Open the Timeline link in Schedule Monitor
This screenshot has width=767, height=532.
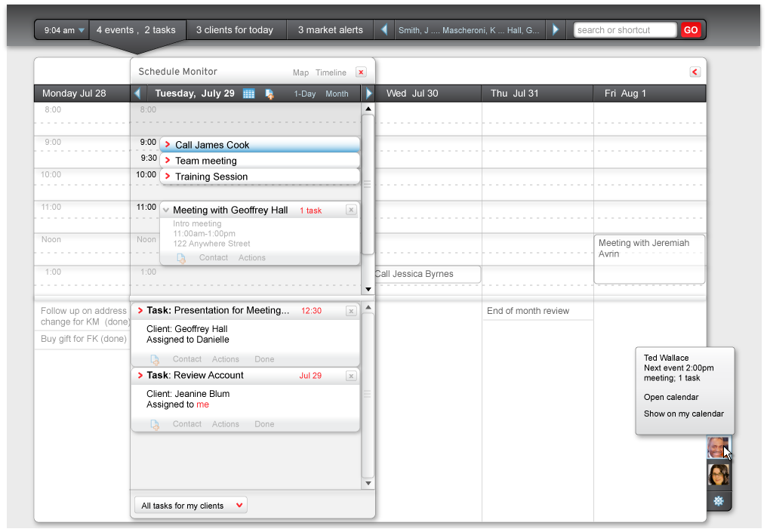coord(331,73)
